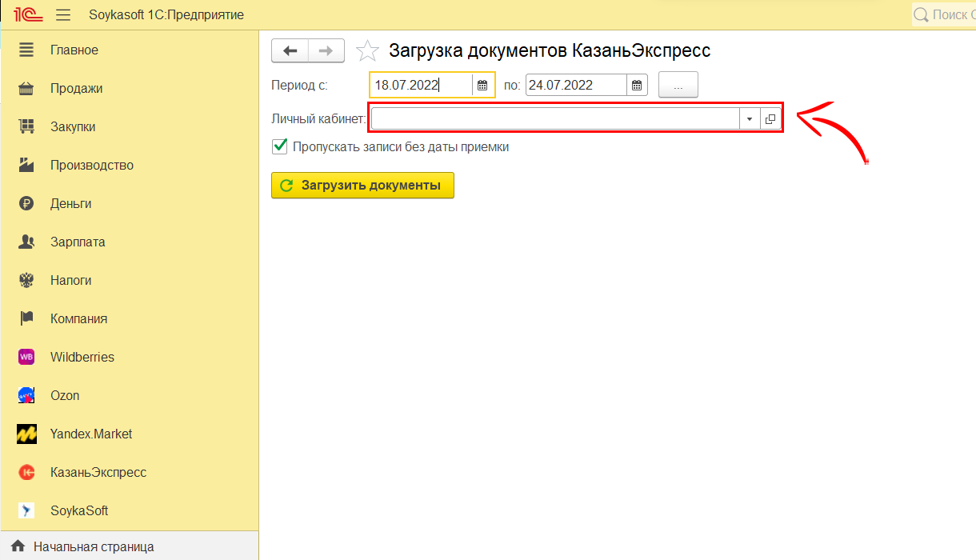Add page to favorites with star
The image size is (976, 560).
(367, 50)
